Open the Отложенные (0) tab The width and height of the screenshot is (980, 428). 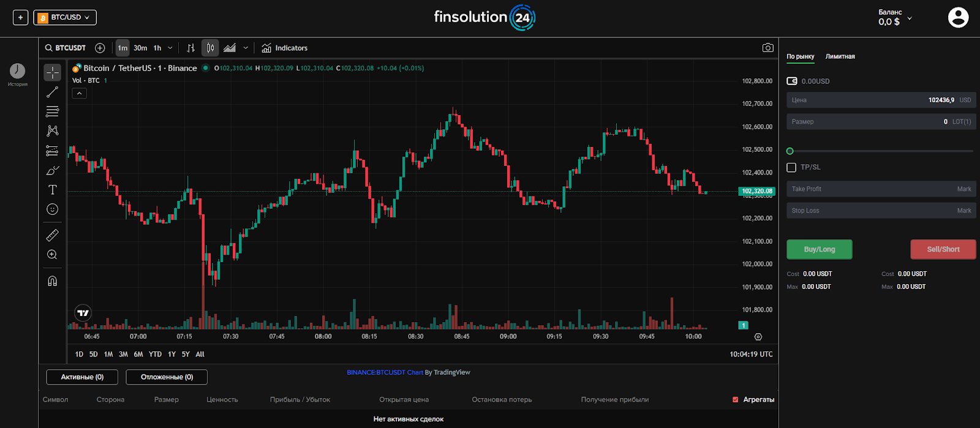click(x=167, y=377)
